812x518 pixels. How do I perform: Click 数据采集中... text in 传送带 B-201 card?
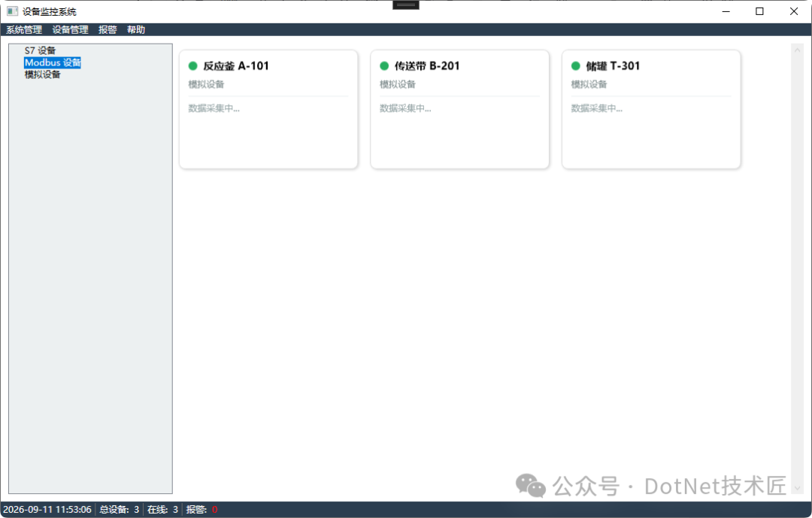click(405, 108)
